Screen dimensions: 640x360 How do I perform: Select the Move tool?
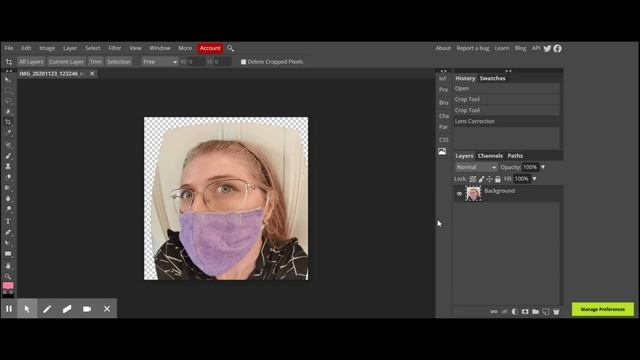click(x=8, y=80)
